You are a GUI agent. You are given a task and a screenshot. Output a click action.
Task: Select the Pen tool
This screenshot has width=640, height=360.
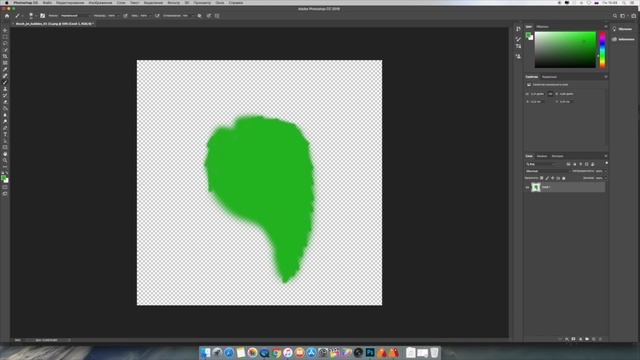pos(5,127)
